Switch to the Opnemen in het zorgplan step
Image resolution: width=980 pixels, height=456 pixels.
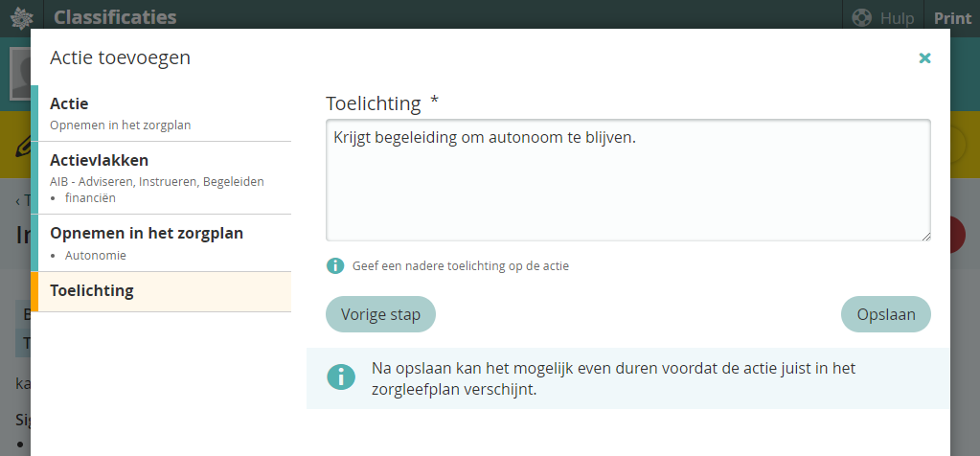click(x=161, y=242)
